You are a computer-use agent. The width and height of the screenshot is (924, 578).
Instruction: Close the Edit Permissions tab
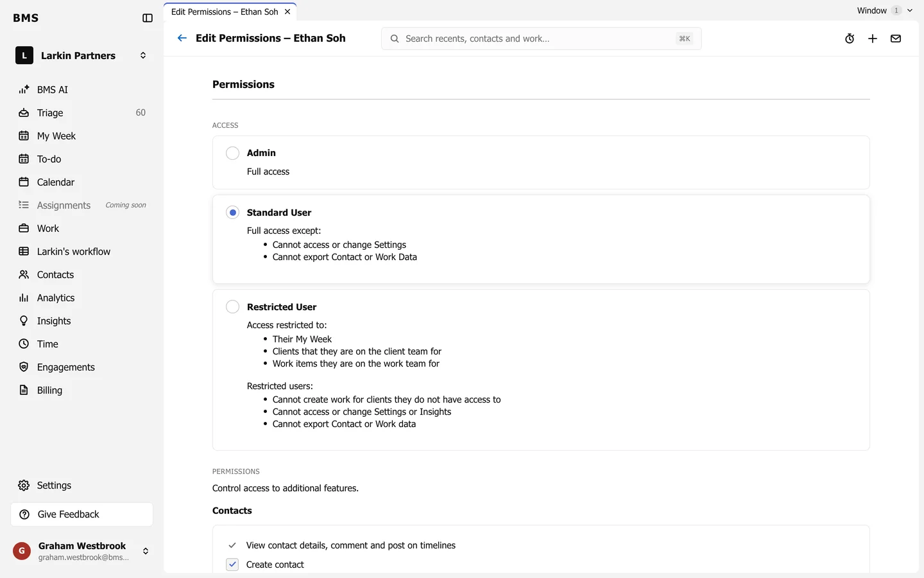287,12
